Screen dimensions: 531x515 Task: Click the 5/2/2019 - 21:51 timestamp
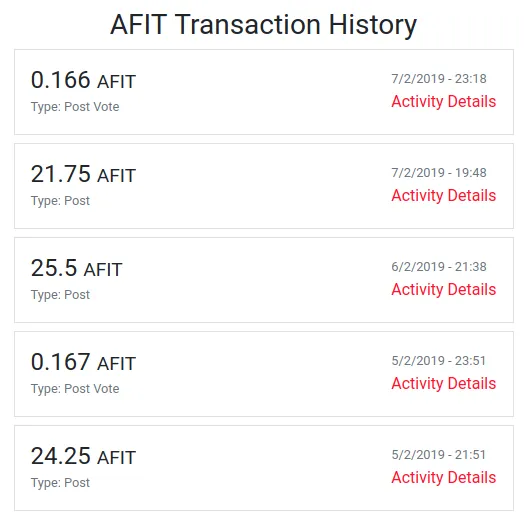point(439,455)
